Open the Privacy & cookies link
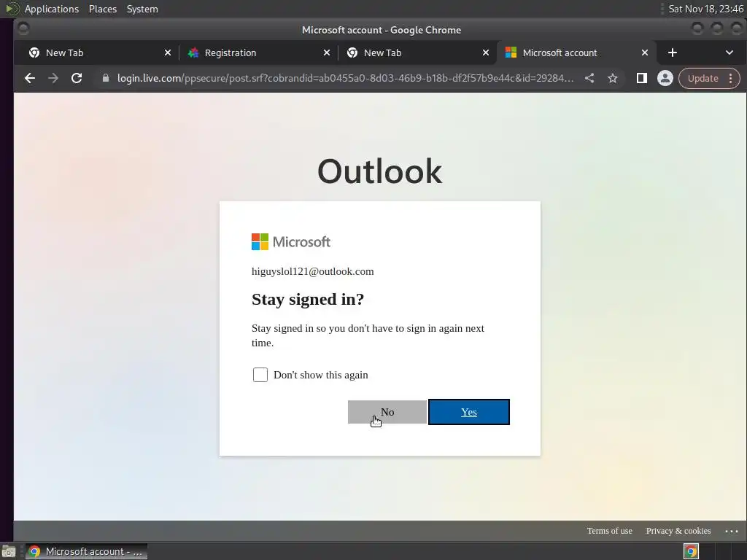This screenshot has height=560, width=747. pyautogui.click(x=678, y=531)
